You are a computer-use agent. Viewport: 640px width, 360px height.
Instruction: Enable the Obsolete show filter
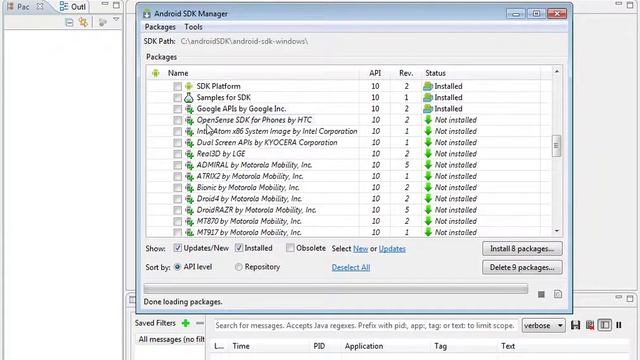[290, 248]
